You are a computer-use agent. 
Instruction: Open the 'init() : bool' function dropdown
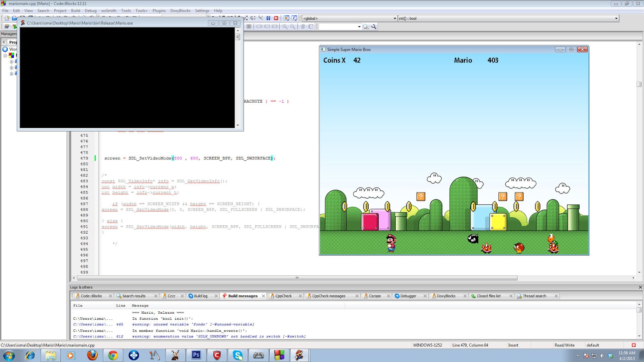click(508, 18)
